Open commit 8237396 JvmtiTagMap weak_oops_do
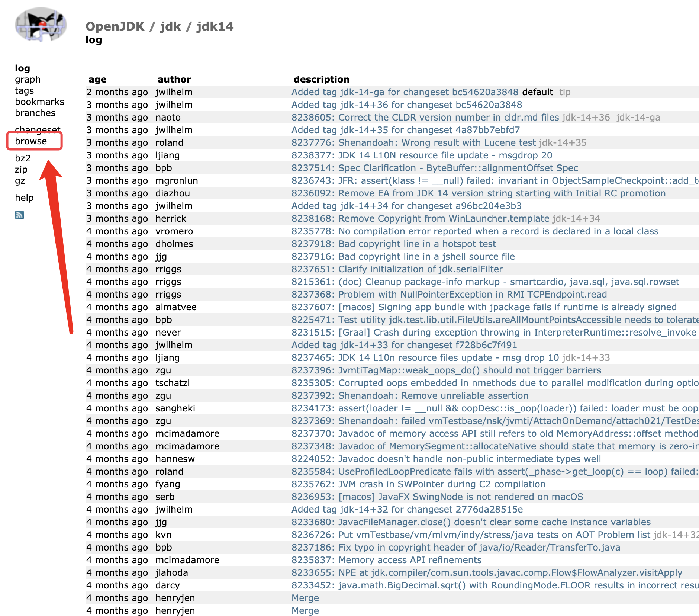Screen dimensions: 699x616 tap(446, 370)
